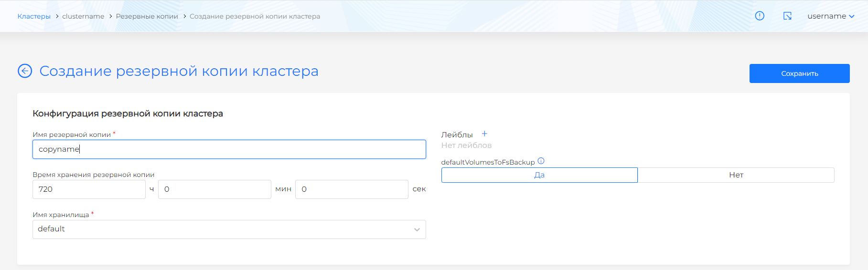
Task: Click the seconds retention input field
Action: coord(352,189)
